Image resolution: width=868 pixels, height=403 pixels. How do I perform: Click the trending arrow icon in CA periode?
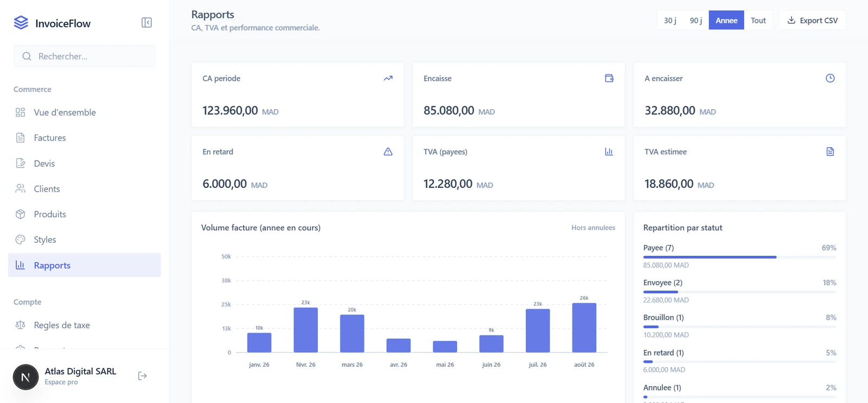click(388, 78)
